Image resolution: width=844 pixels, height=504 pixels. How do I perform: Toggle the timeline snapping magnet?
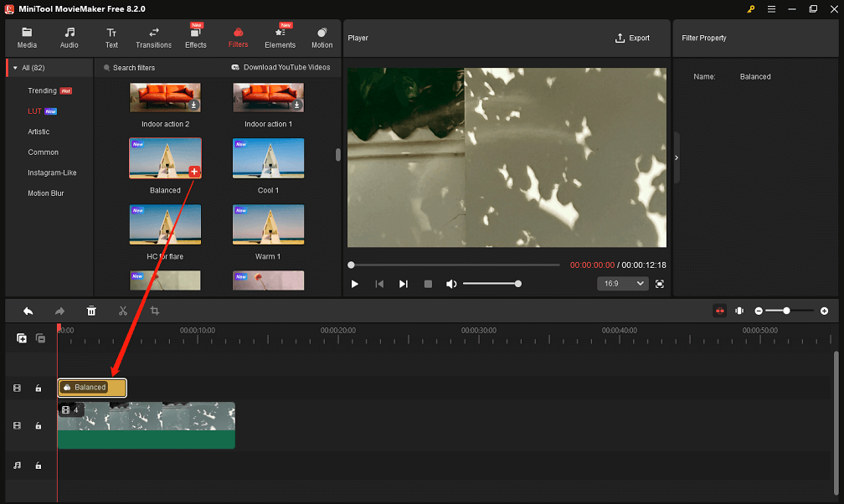(720, 311)
